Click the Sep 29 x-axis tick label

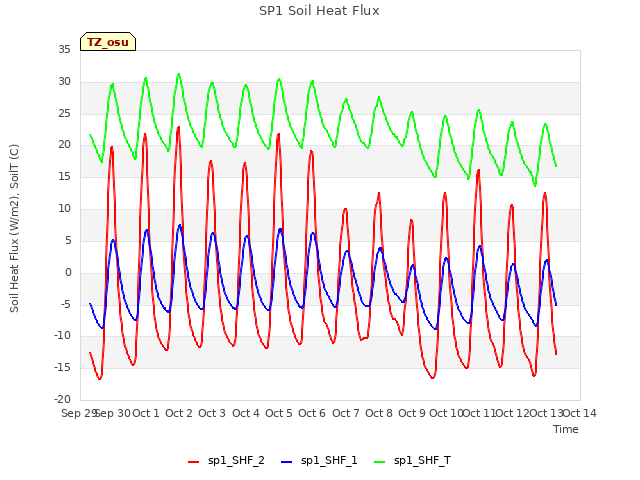(x=78, y=413)
